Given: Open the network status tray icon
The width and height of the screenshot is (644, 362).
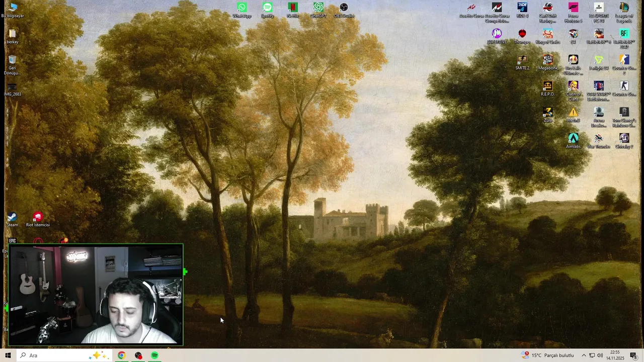Looking at the screenshot, I should click(592, 355).
